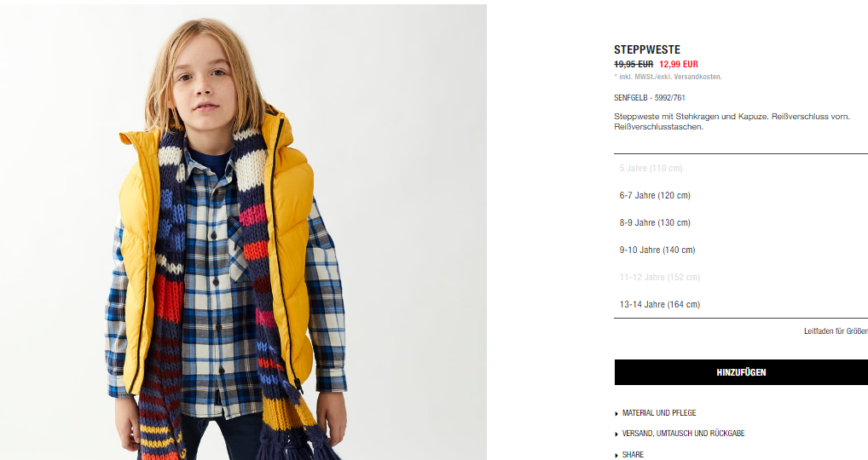868x460 pixels.
Task: Click the STEPPWESTE product title
Action: click(x=647, y=49)
